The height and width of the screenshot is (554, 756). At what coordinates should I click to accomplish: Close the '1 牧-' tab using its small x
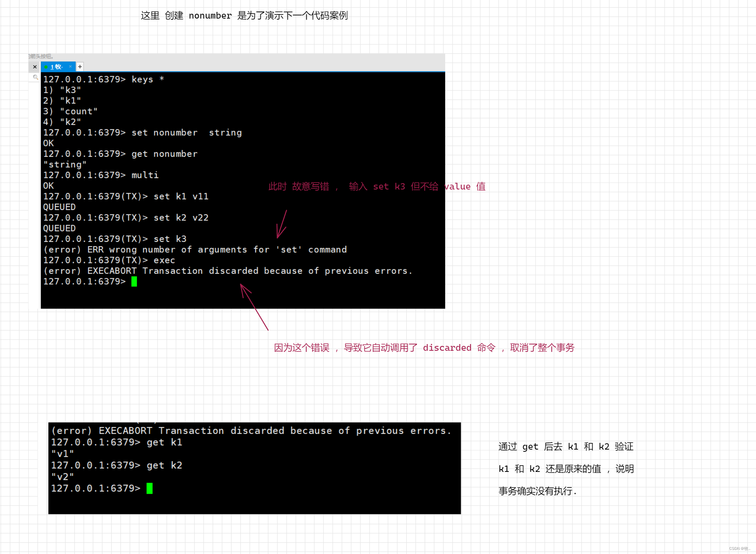[x=70, y=67]
